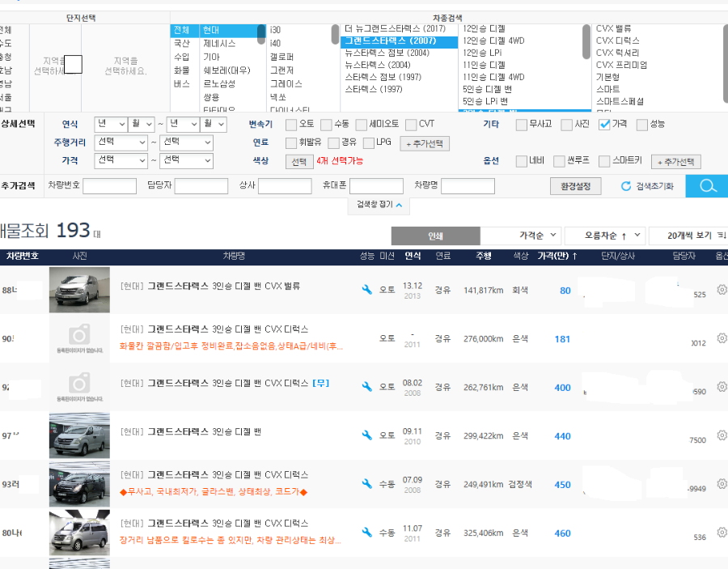Open the minimum 가격 dropdown

[x=121, y=161]
